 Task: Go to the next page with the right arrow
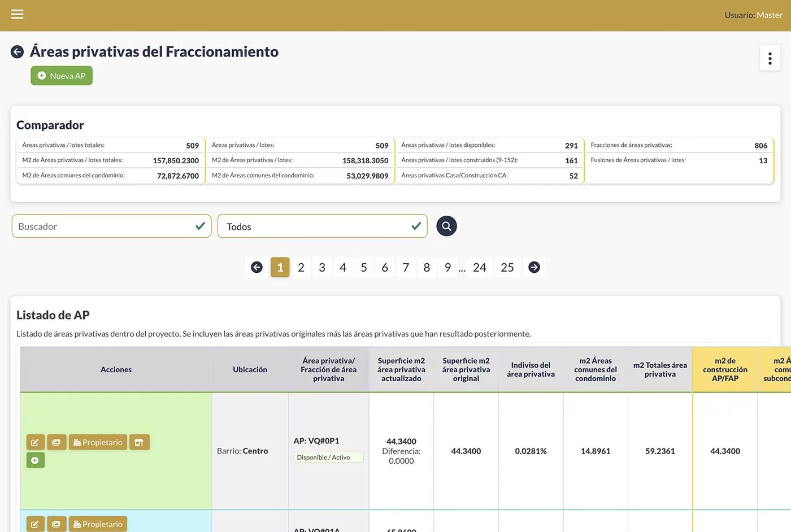pos(534,267)
